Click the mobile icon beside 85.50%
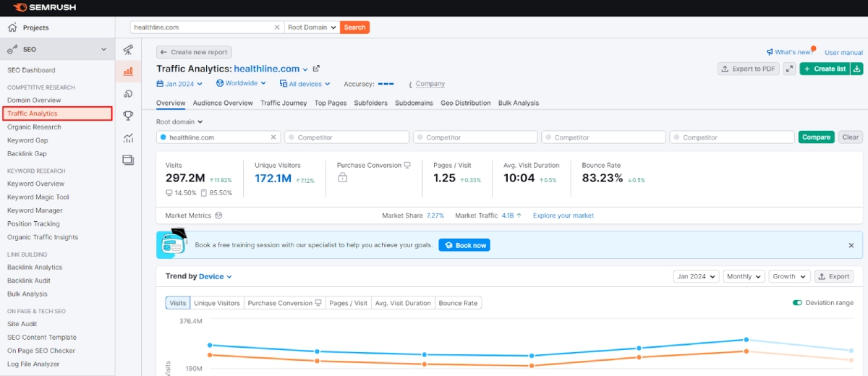Viewport: 868px width, 376px height. coord(203,193)
